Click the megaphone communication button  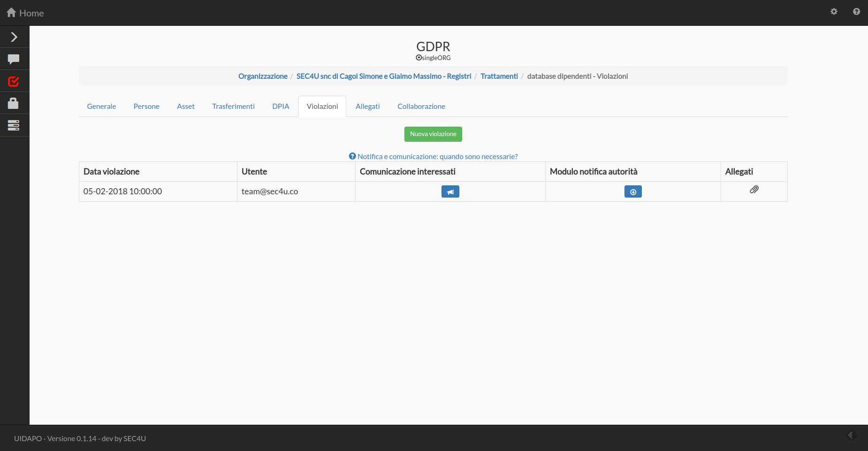(450, 191)
